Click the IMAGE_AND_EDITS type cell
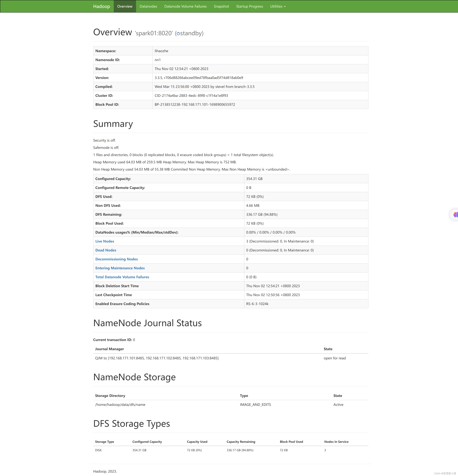The height and width of the screenshot is (476, 458). click(x=256, y=405)
